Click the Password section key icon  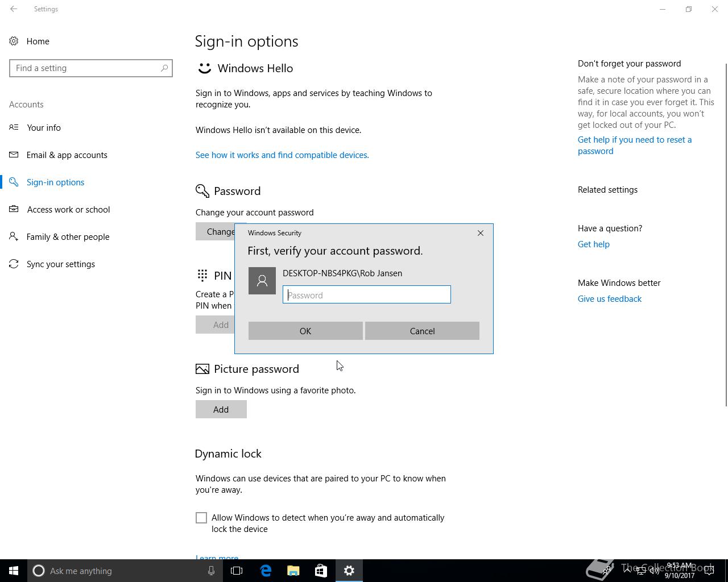202,191
